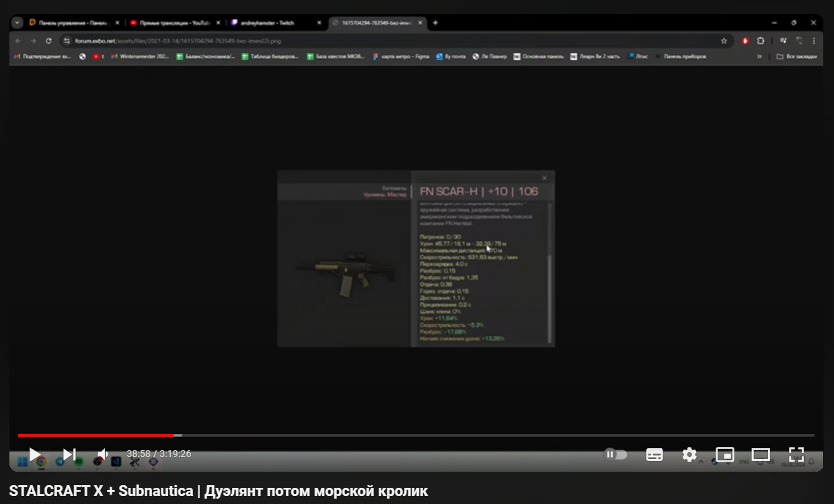
Task: Close the Панель управления tab
Action: pyautogui.click(x=117, y=23)
